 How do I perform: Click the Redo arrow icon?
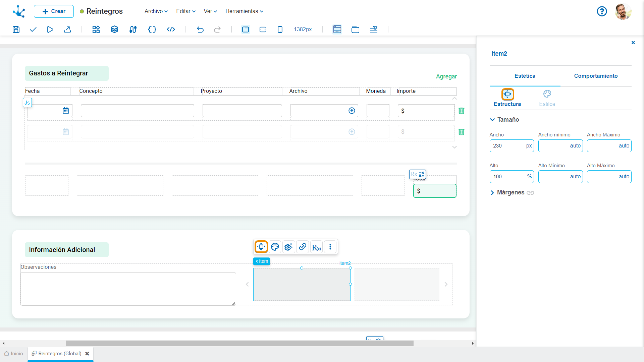(217, 29)
